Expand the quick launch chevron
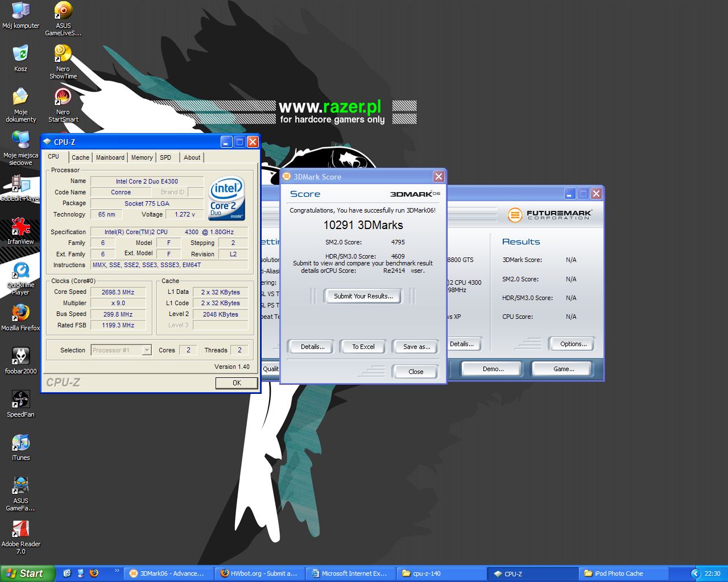The width and height of the screenshot is (728, 582). [x=117, y=571]
